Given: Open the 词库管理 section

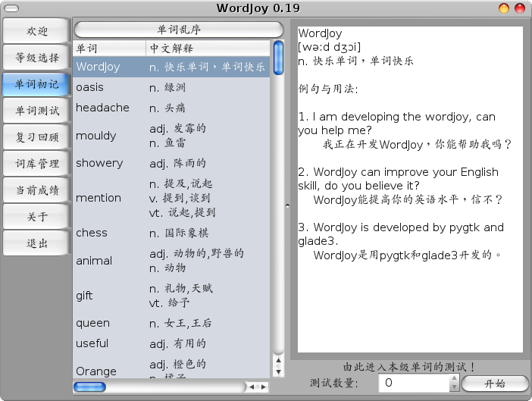Looking at the screenshot, I should click(x=36, y=163).
